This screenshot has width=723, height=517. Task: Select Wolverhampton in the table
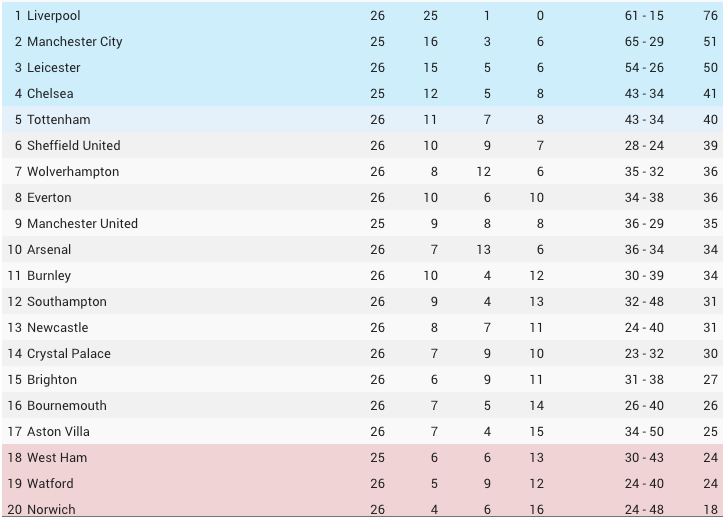coord(73,172)
